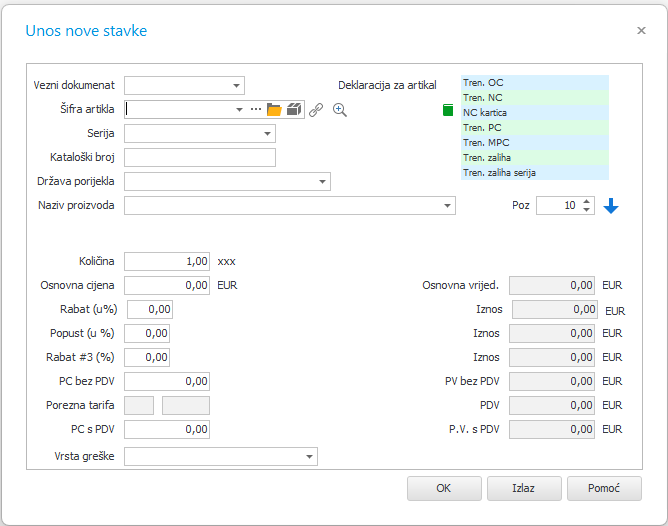Click the Popust (u %) field
The width and height of the screenshot is (668, 526).
147,333
